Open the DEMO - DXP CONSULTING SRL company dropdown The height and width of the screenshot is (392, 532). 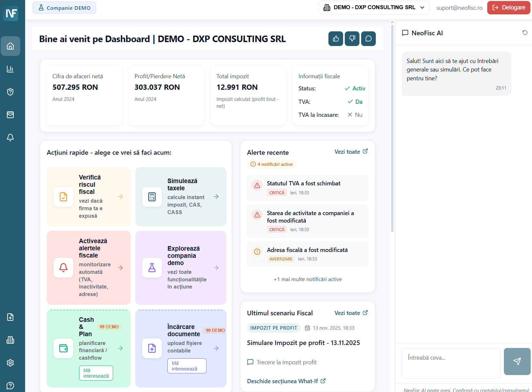[x=374, y=7]
